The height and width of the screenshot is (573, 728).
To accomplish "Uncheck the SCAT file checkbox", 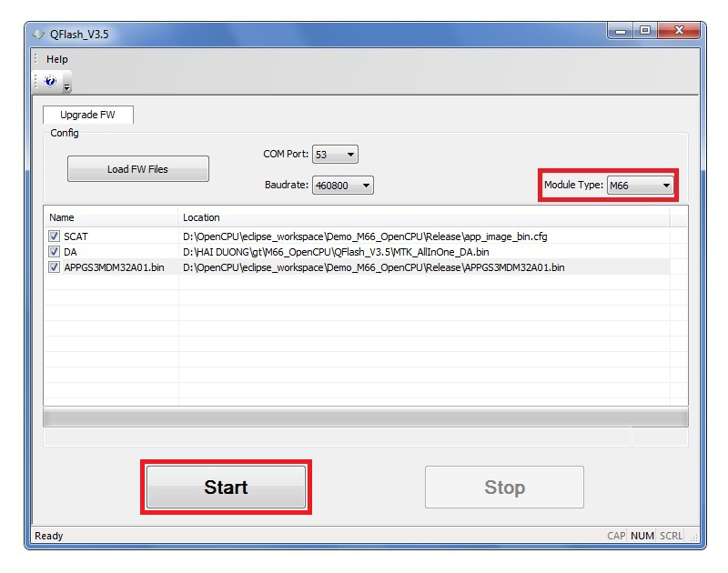I will pos(54,236).
